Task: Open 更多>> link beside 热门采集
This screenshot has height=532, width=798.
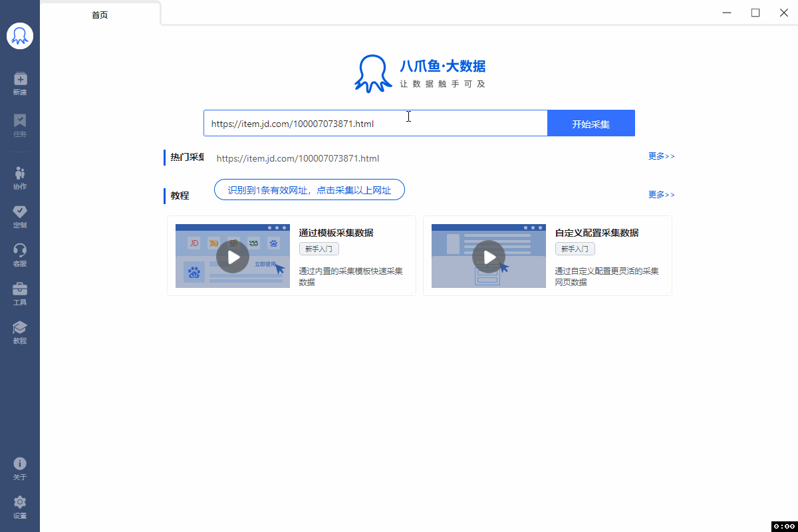Action: pyautogui.click(x=662, y=156)
